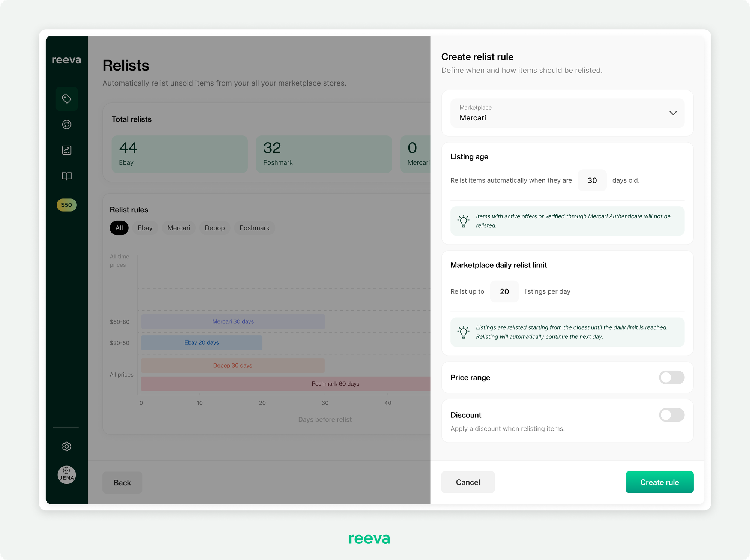The image size is (750, 560).
Task: Click the 'All prices' row label
Action: (121, 374)
